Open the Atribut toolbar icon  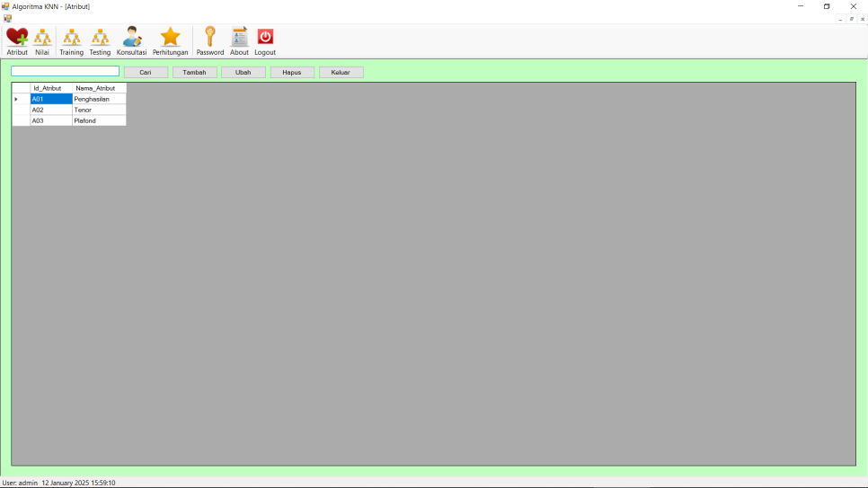17,40
